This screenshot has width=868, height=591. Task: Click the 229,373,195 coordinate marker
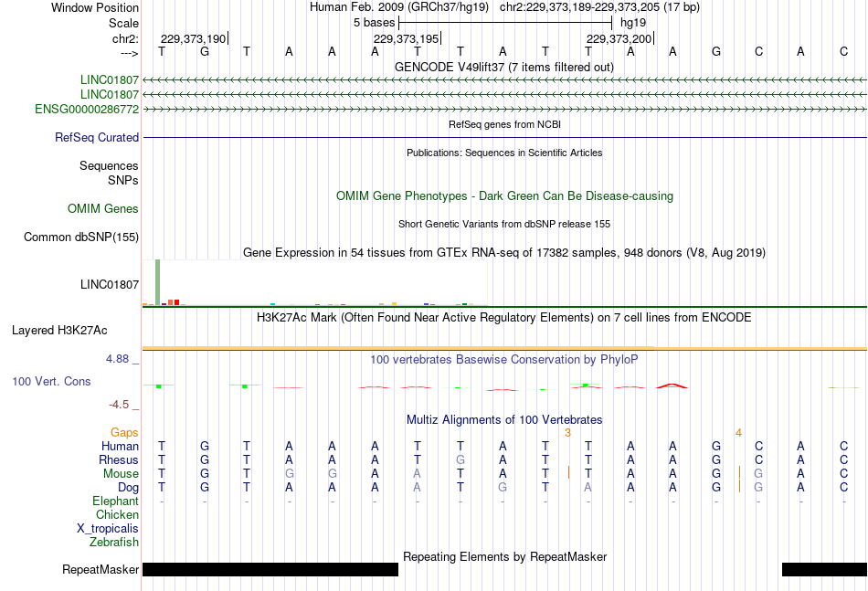click(407, 38)
